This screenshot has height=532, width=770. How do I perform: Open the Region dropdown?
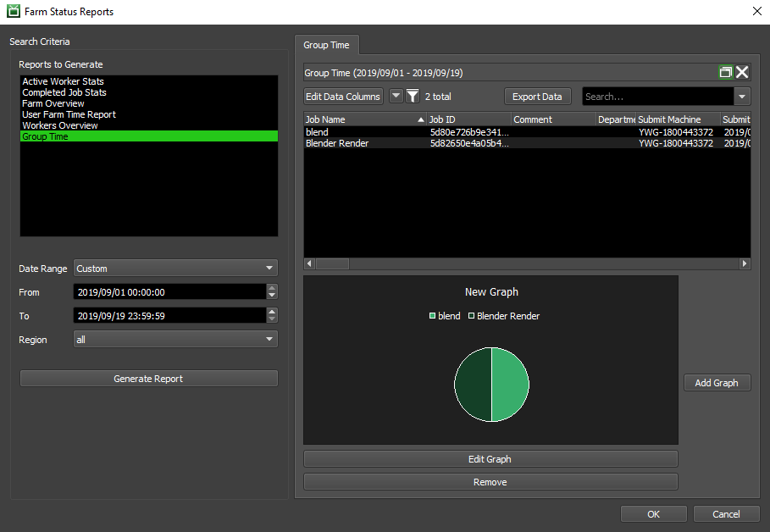[x=175, y=339]
